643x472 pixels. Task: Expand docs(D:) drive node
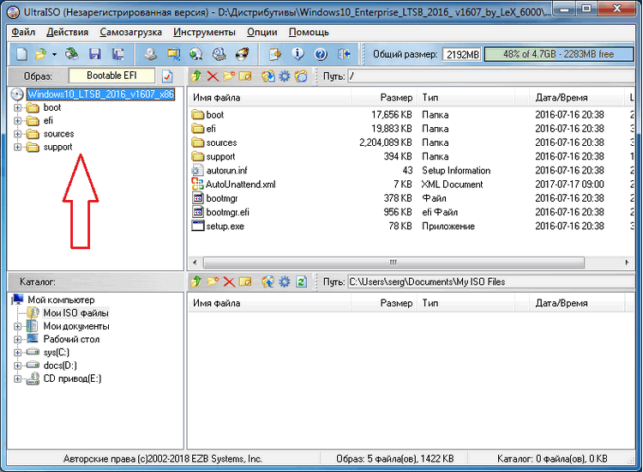pos(17,366)
